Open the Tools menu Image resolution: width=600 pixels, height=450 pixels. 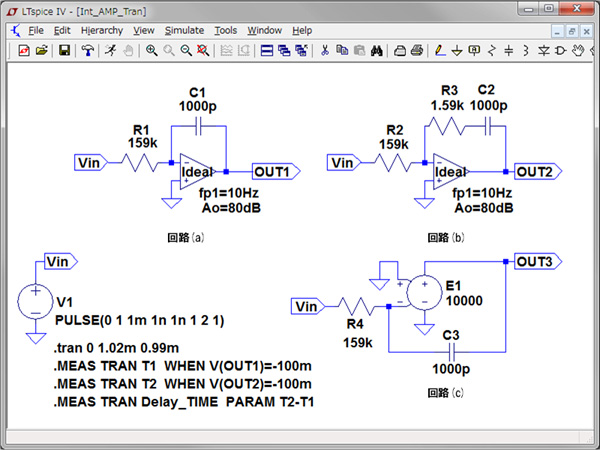pos(226,30)
